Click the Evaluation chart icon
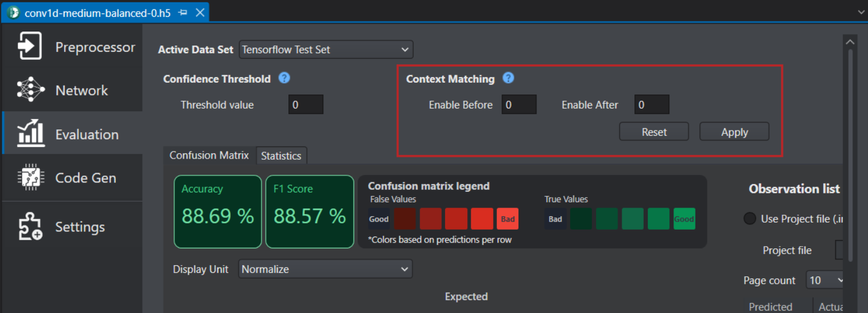 click(x=31, y=133)
